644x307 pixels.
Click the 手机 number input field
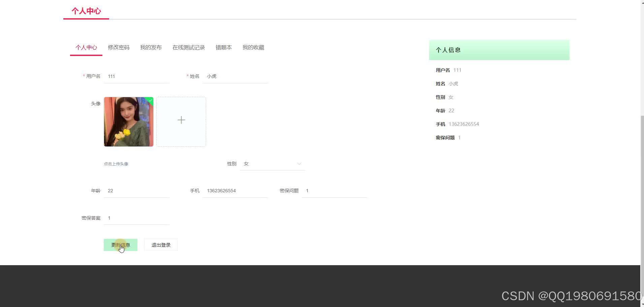(x=235, y=191)
